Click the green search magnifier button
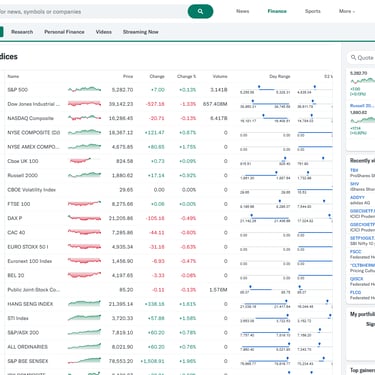The height and width of the screenshot is (375, 375). pyautogui.click(x=200, y=11)
